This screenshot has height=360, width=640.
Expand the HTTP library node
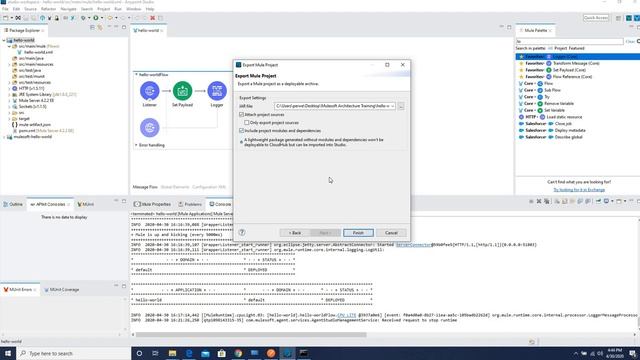(x=9, y=88)
